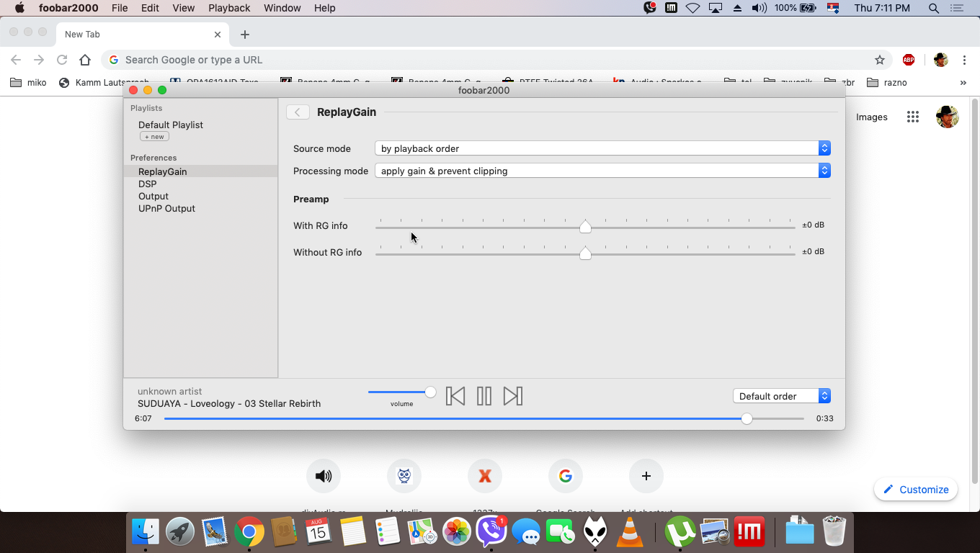Pause playback in foobar2000
Viewport: 980px width, 553px height.
pos(484,396)
